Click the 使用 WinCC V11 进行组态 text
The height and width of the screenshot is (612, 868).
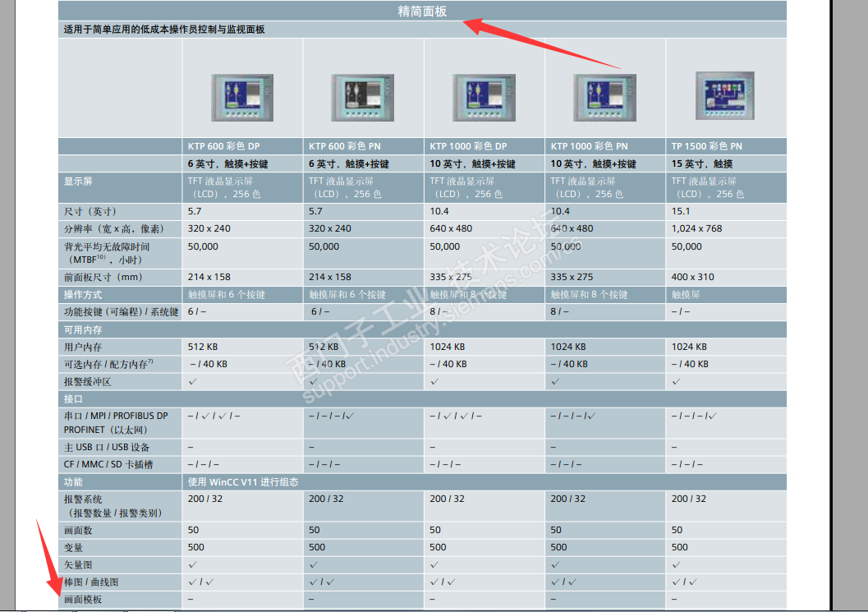(x=243, y=482)
